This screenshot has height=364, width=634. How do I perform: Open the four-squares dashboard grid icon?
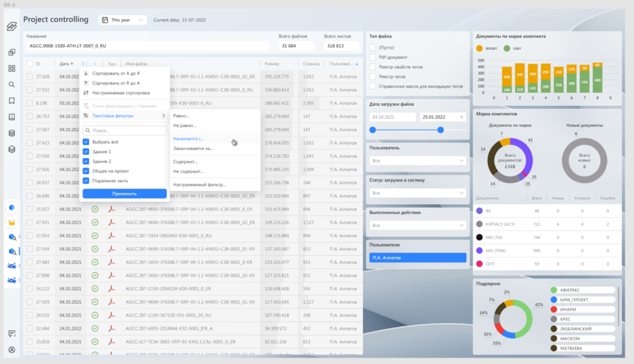tap(12, 68)
